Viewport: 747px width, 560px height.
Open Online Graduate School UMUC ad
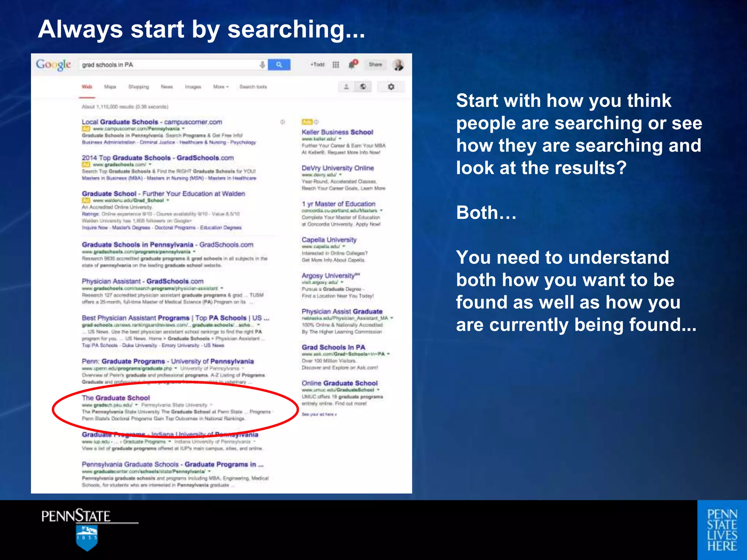pyautogui.click(x=340, y=383)
